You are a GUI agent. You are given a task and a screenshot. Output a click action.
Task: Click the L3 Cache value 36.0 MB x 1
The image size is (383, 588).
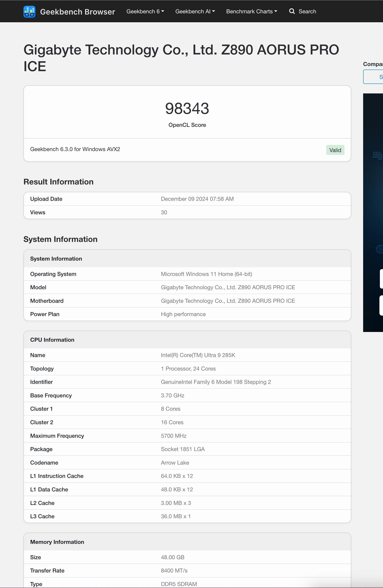(x=176, y=516)
